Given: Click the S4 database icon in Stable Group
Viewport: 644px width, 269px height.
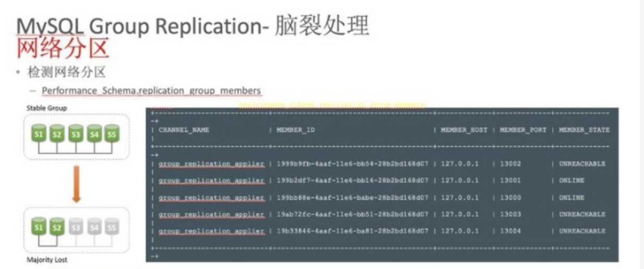Looking at the screenshot, I should [94, 133].
